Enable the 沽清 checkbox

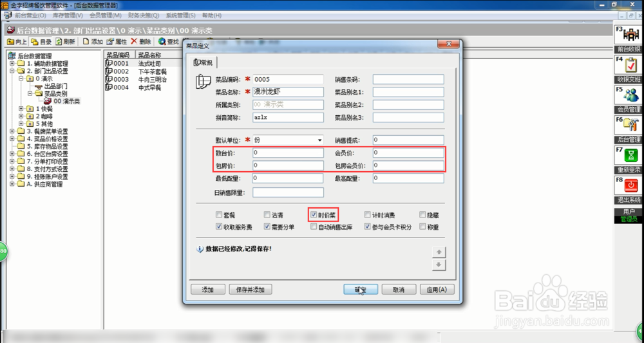[267, 214]
